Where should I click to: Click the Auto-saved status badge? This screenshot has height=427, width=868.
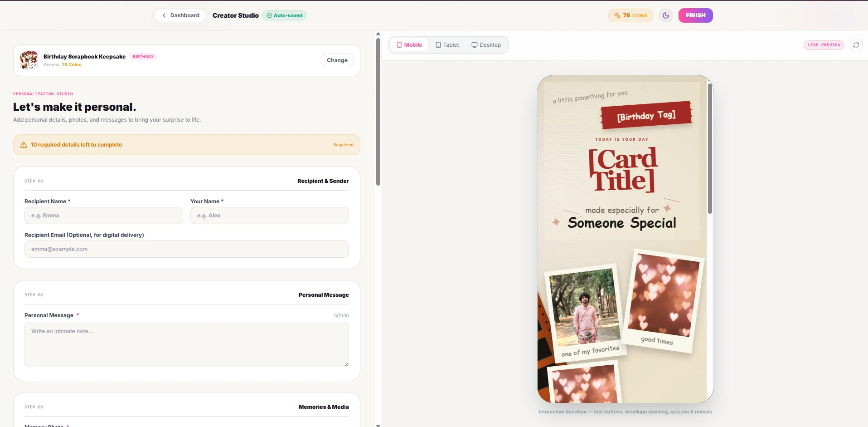(284, 15)
